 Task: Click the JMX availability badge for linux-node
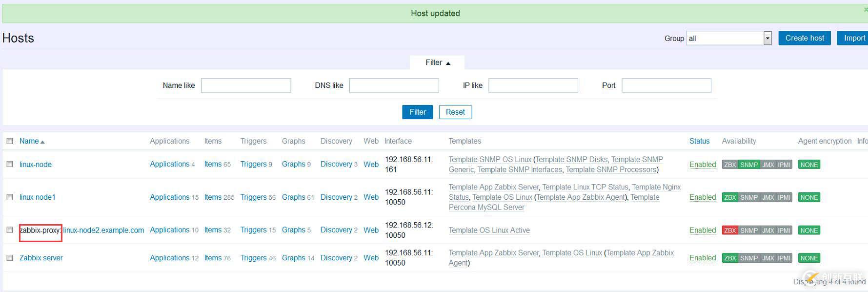[x=768, y=165]
